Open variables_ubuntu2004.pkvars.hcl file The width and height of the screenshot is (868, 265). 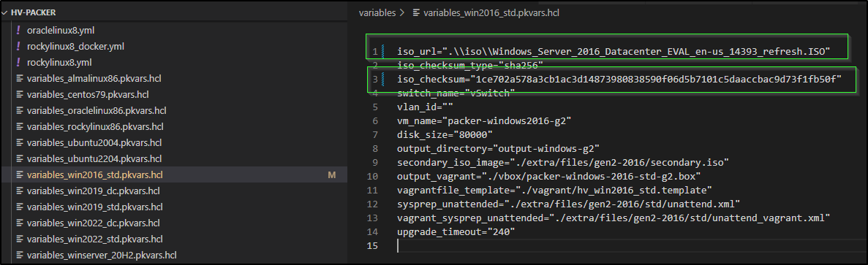pyautogui.click(x=94, y=143)
